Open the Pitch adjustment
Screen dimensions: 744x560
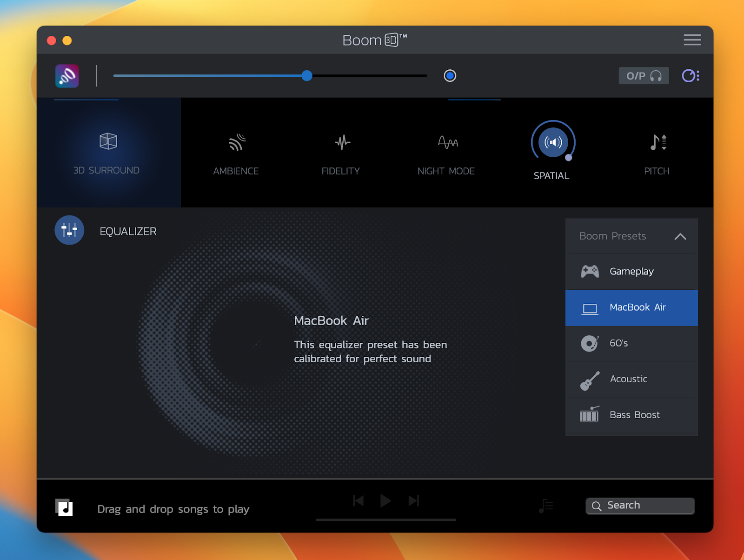(x=657, y=143)
